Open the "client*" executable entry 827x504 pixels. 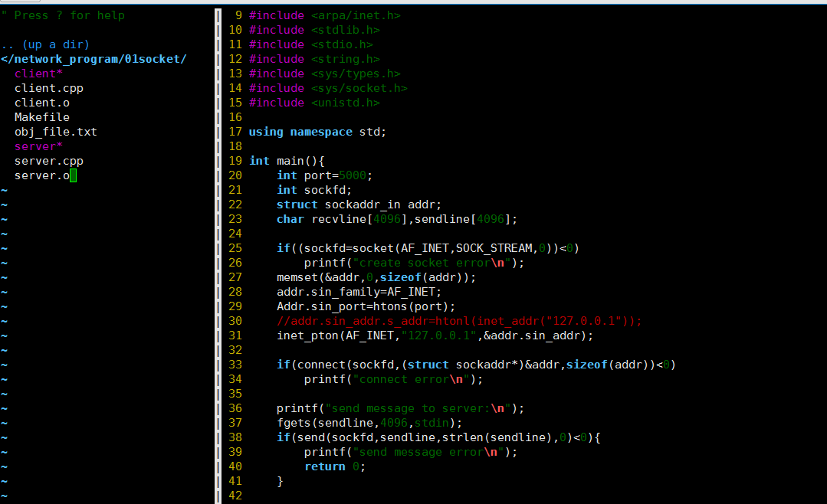coord(38,74)
